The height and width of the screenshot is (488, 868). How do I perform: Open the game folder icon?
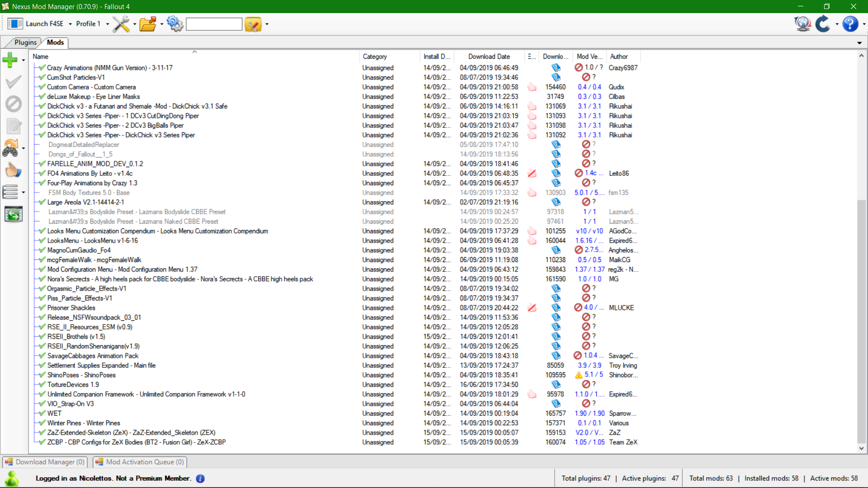coord(148,23)
